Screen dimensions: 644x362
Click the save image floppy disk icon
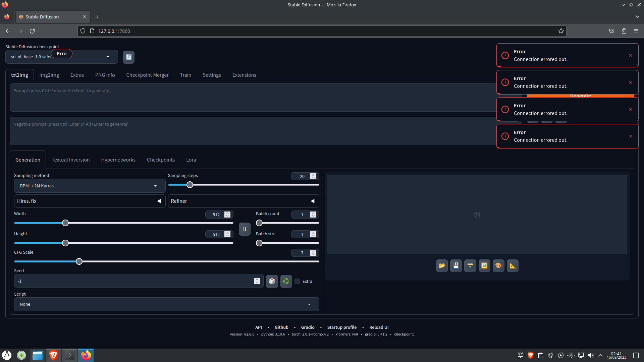(455, 265)
